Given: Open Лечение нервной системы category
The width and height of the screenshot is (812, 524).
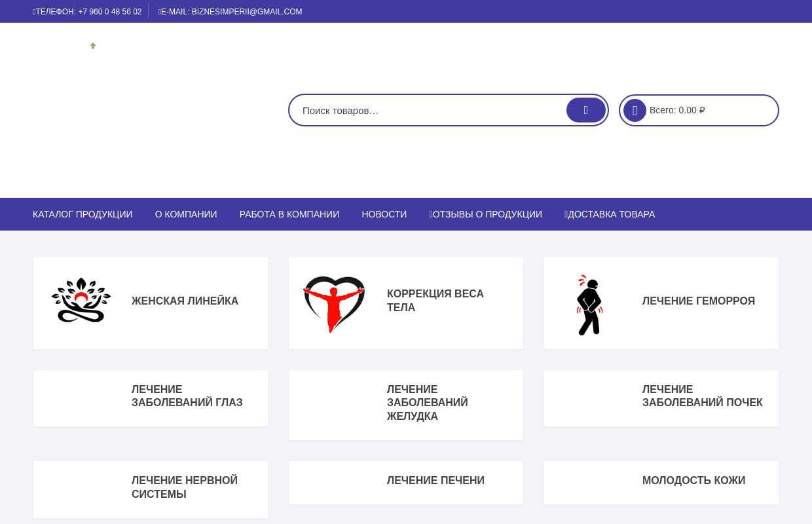Looking at the screenshot, I should pyautogui.click(x=185, y=487).
